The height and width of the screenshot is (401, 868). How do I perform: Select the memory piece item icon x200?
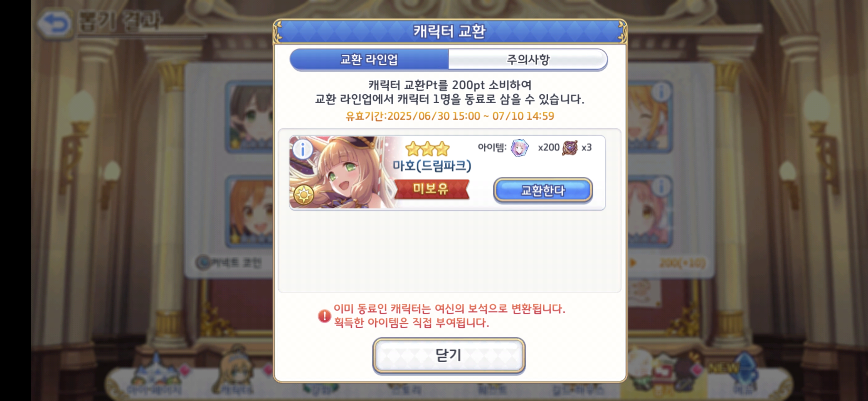point(519,148)
